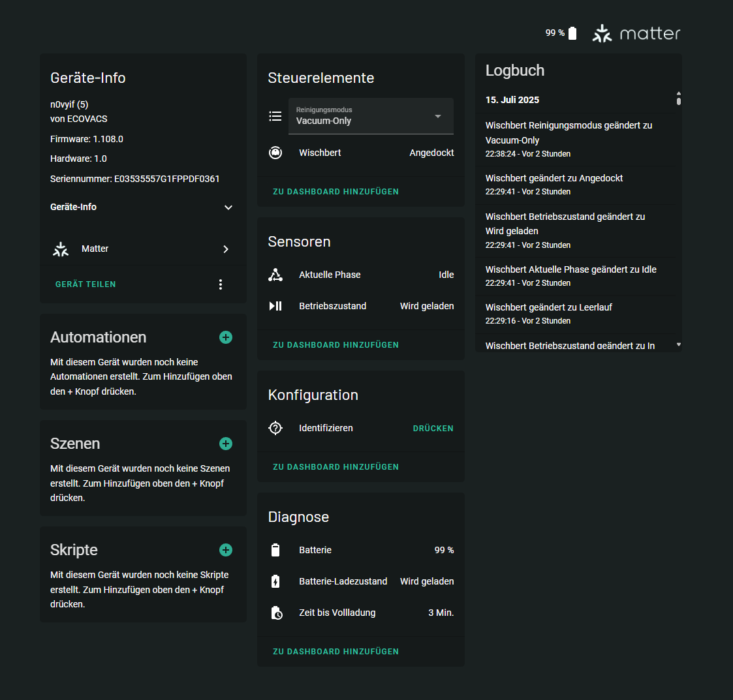This screenshot has width=733, height=700.
Task: Click the plus icon in Skripte card
Action: coord(226,550)
